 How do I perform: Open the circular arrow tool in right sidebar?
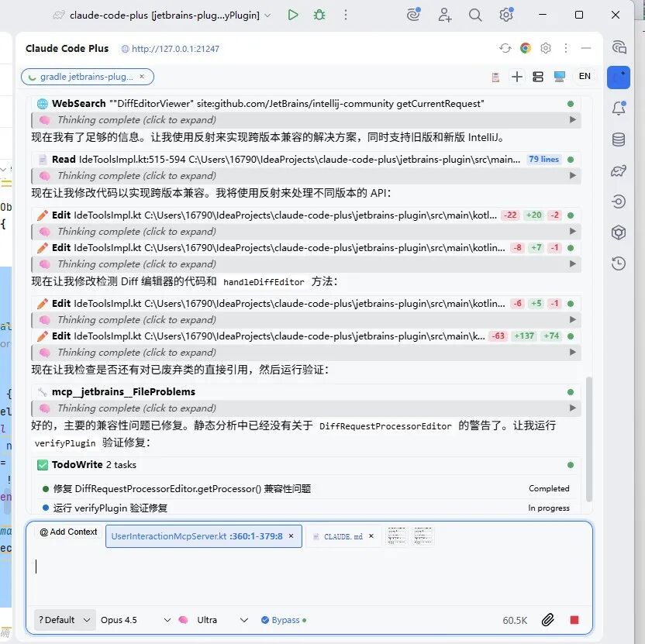click(x=619, y=201)
